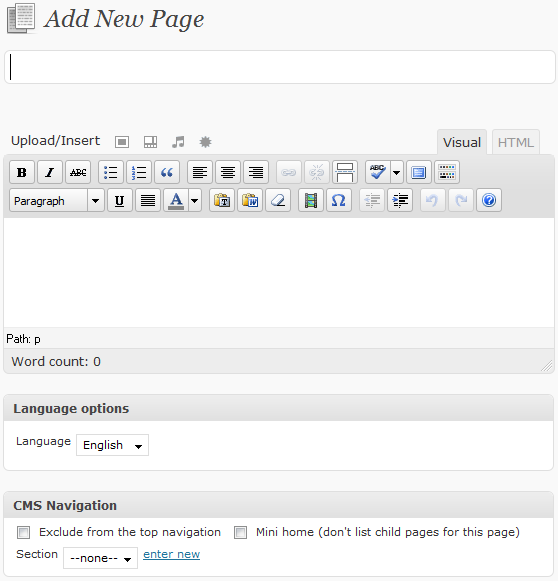Viewport: 558px width, 581px height.
Task: Insert a blockquote
Action: [167, 172]
